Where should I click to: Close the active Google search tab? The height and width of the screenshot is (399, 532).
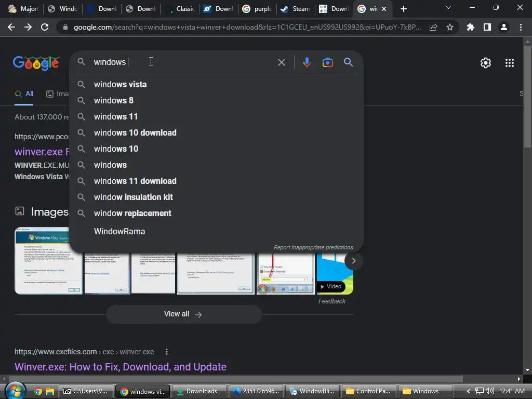coord(384,9)
